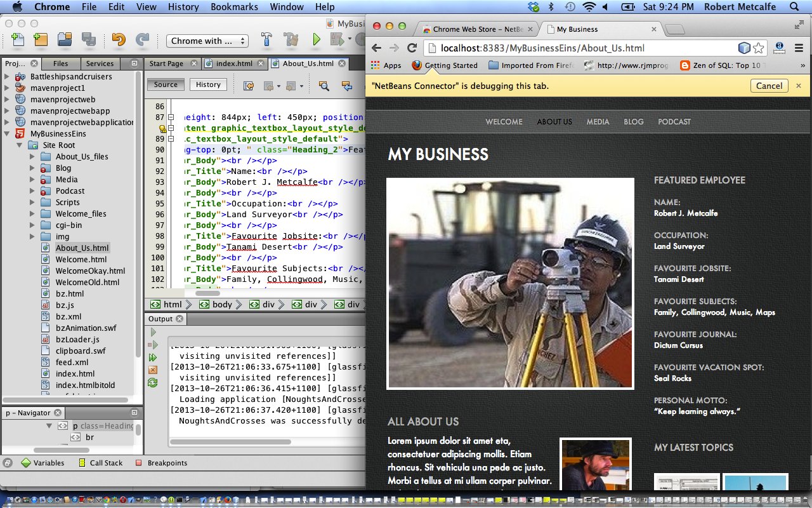Open the Bookmarks menu in menu bar
Viewport: 812px width, 508px height.
(234, 7)
